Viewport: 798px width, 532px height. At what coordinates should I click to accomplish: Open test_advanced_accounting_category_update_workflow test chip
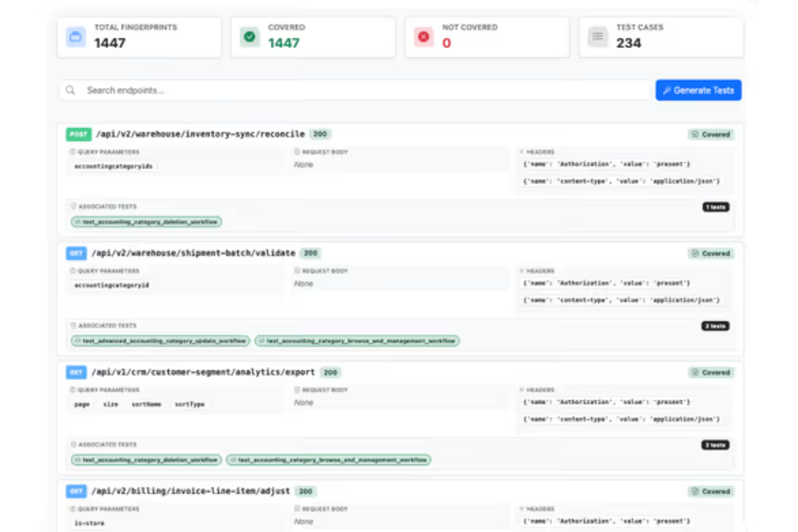coord(161,341)
